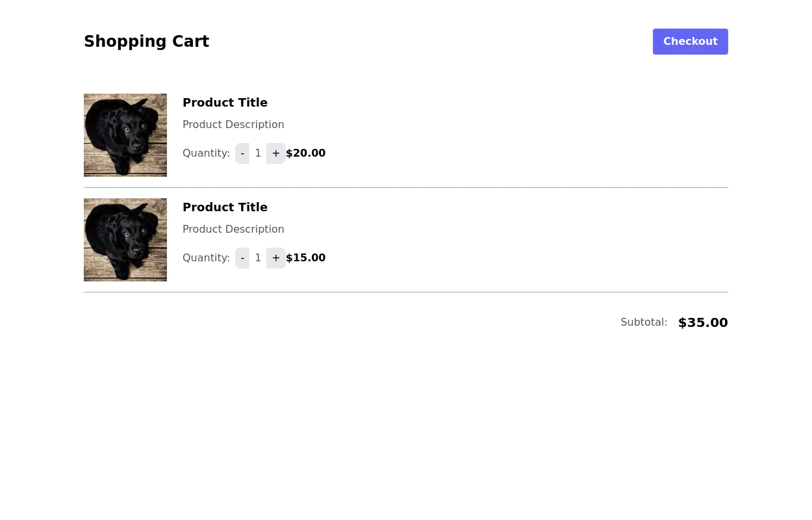Screen dimensions: 812x520
Task: Click the Quantity label of the first item
Action: [x=206, y=153]
